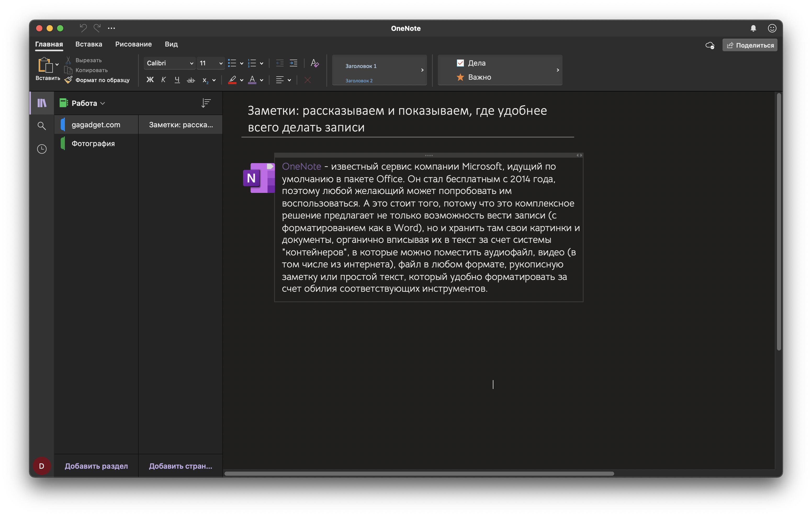Viewport: 812px width, 516px height.
Task: Increase the paragraph indent
Action: (294, 63)
